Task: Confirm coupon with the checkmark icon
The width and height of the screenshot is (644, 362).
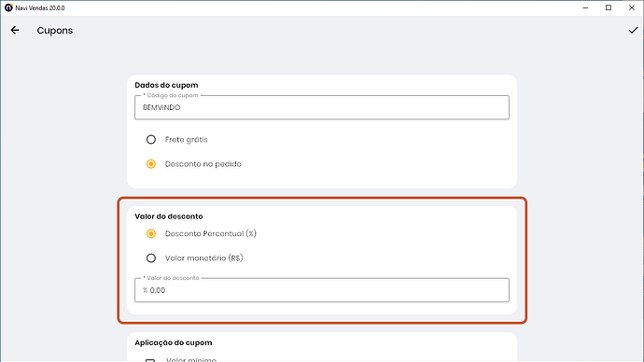Action: (x=633, y=30)
